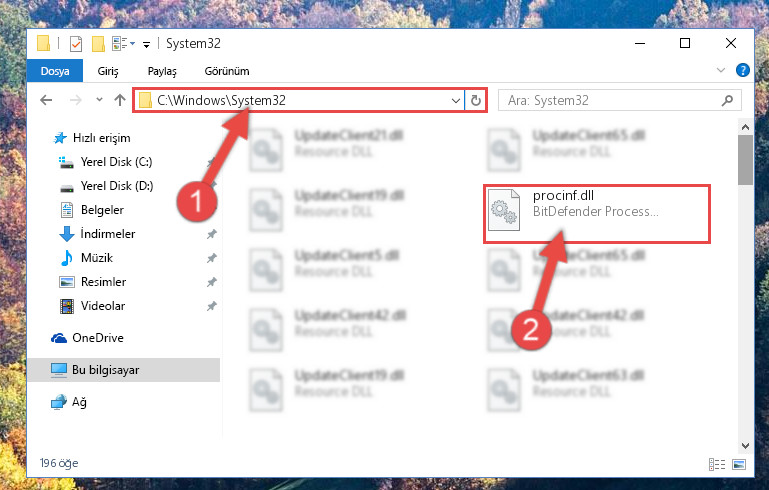The image size is (769, 490).
Task: Switch to the Görünüm ribbon tab
Action: point(227,71)
